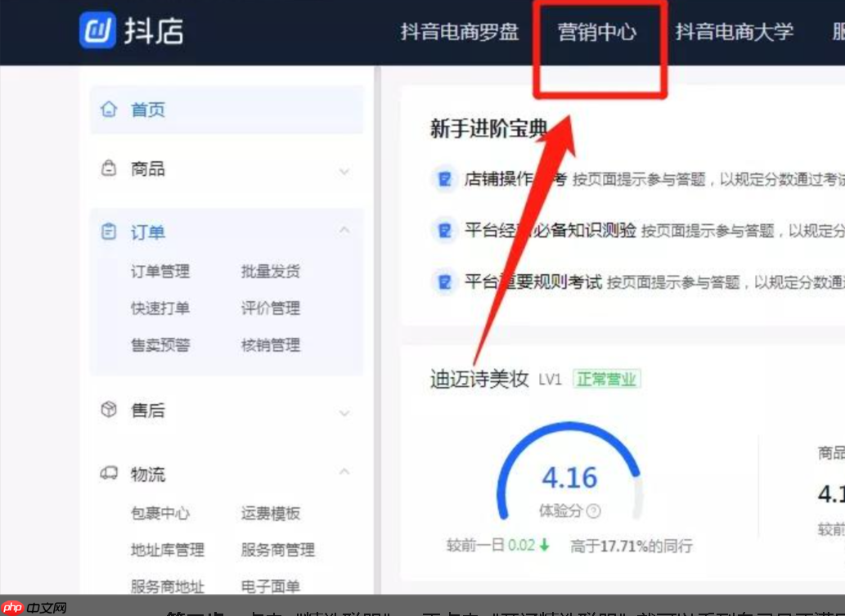
Task: Expand the 商品 sidebar section
Action: pos(344,172)
